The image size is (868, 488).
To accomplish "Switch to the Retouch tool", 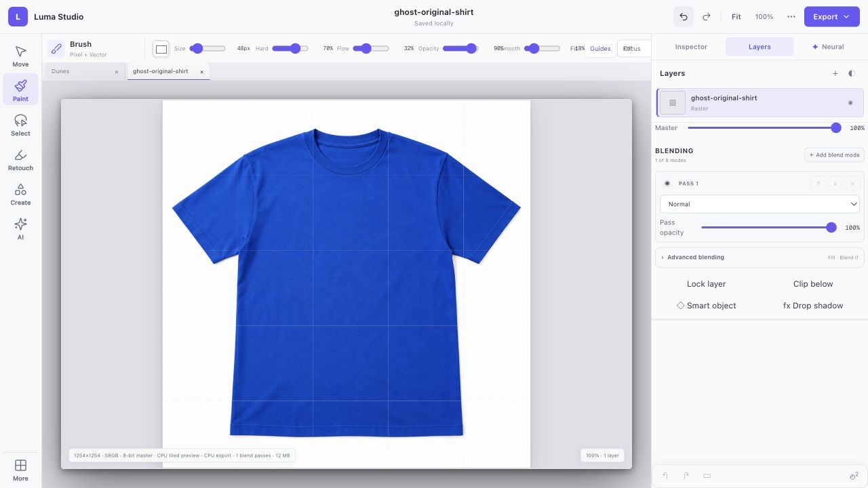I will click(20, 159).
